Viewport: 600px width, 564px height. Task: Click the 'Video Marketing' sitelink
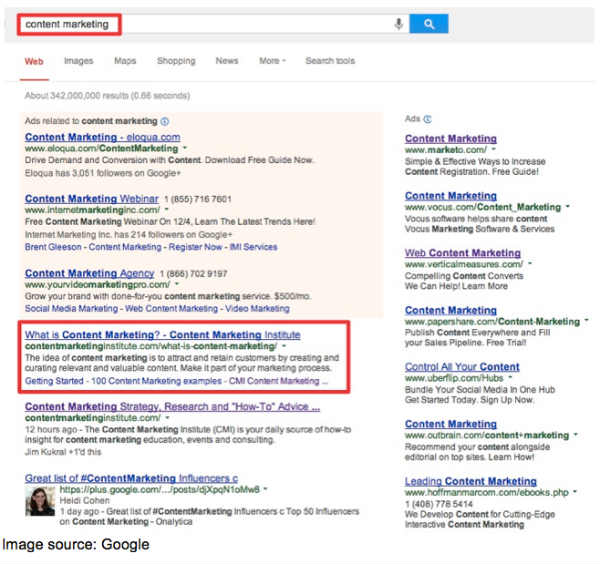(257, 309)
